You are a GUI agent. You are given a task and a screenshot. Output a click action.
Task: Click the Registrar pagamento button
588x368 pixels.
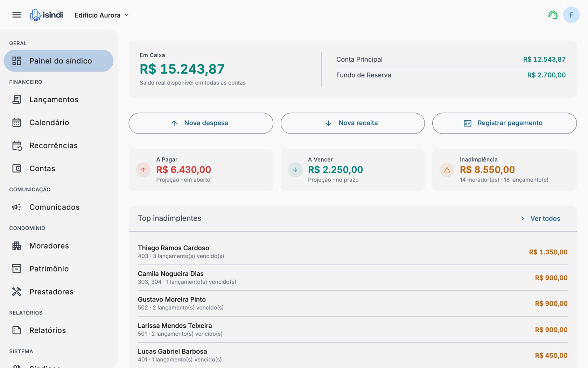point(504,123)
